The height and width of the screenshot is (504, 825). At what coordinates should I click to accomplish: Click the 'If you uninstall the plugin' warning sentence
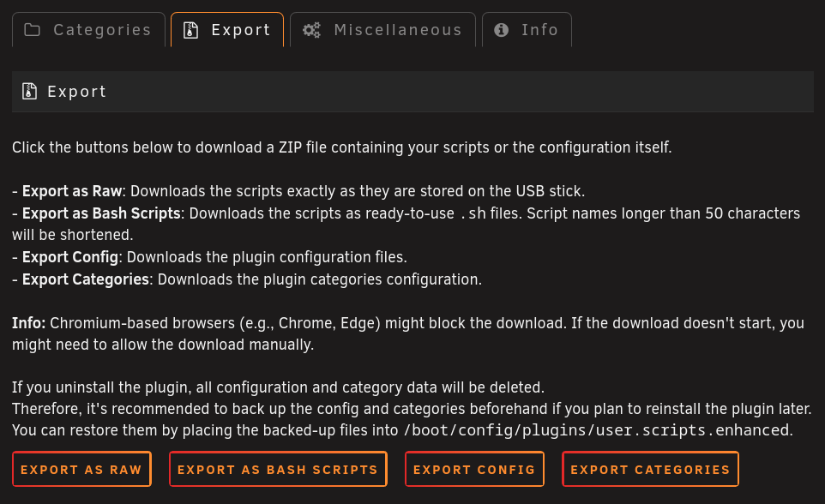click(x=279, y=387)
